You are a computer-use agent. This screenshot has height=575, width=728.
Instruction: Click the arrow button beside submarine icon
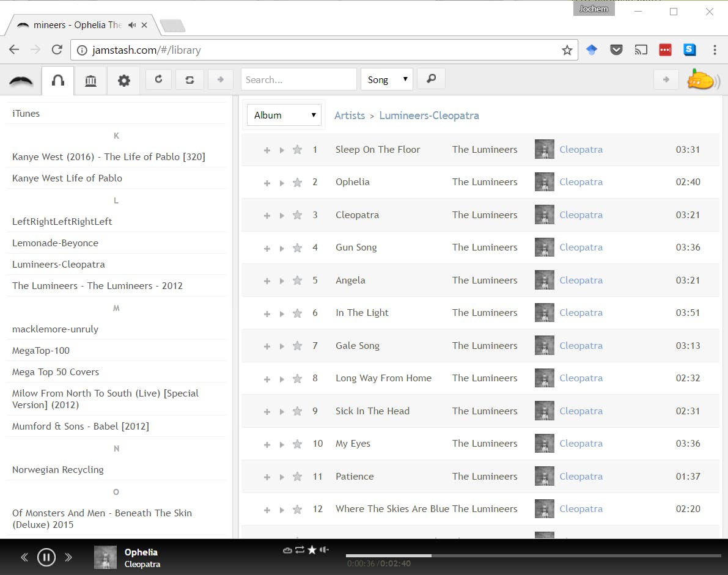pos(666,79)
